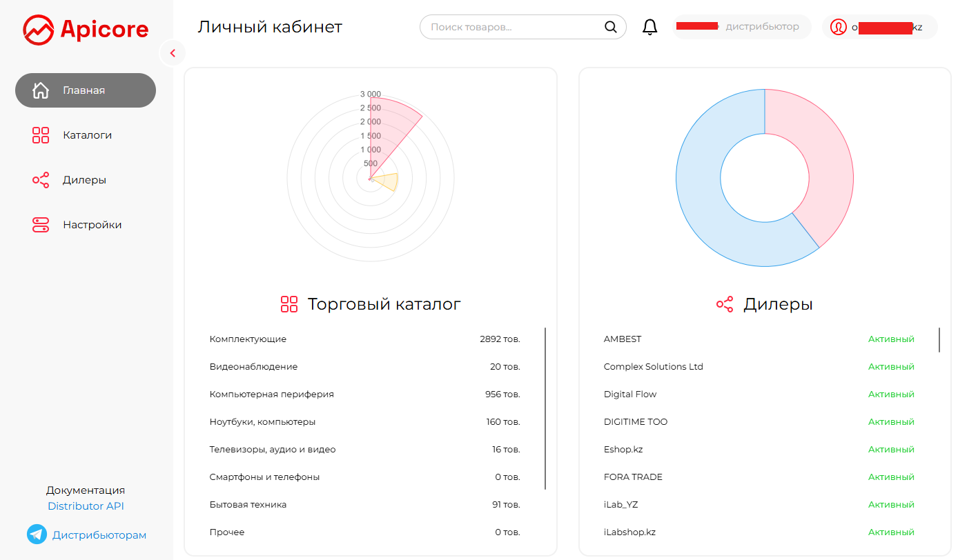This screenshot has height=560, width=958.
Task: Click the 2892 тов. count
Action: coord(500,339)
